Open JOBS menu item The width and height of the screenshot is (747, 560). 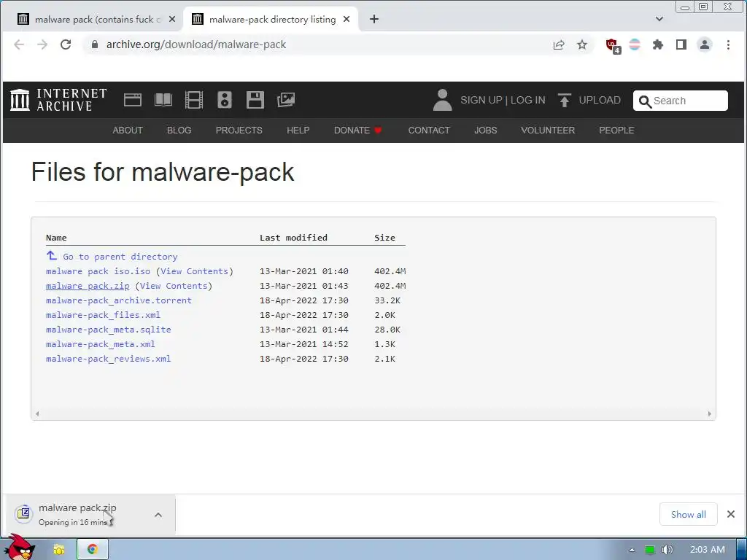coord(485,131)
